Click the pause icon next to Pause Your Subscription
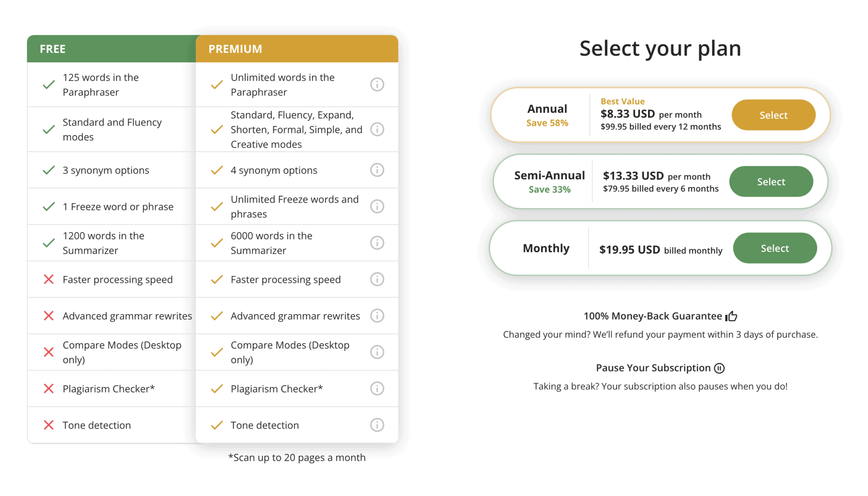 click(719, 368)
